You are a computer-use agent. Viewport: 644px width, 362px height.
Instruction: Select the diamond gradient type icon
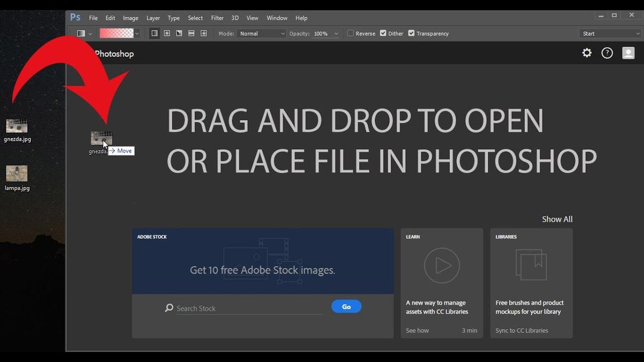point(203,34)
